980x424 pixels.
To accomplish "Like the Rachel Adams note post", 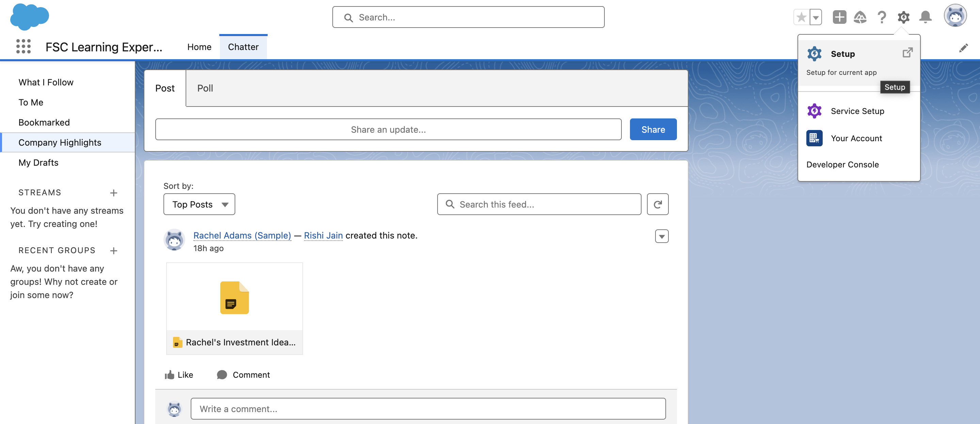I will [179, 375].
